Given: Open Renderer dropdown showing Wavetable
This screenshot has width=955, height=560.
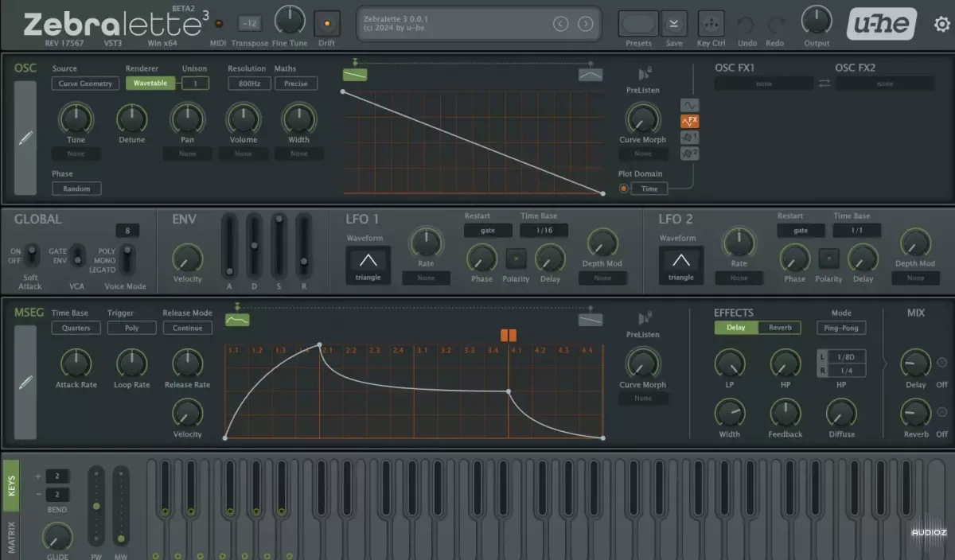Looking at the screenshot, I should (150, 84).
